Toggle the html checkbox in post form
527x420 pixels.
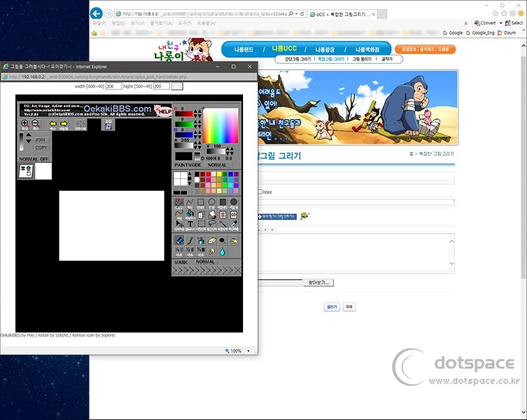260,192
